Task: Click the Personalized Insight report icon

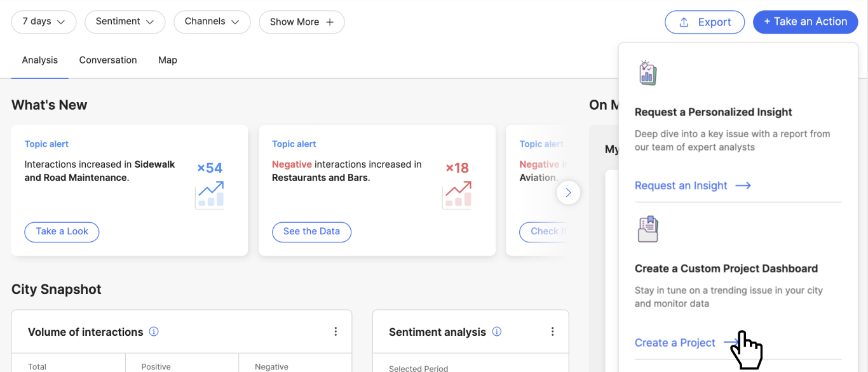Action: pyautogui.click(x=648, y=73)
